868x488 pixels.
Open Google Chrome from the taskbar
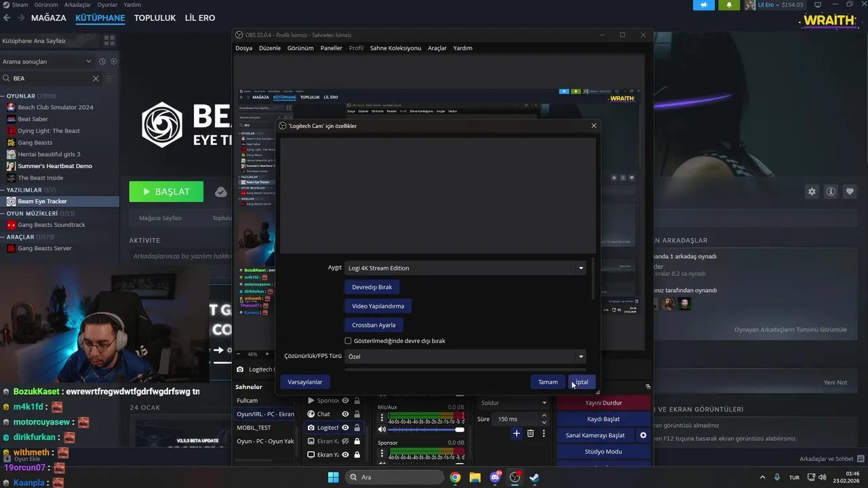[455, 477]
